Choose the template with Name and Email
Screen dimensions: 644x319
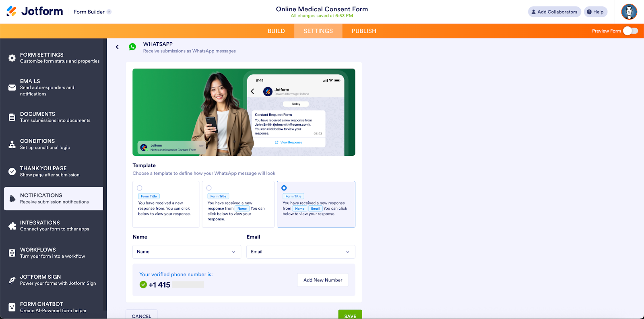(x=284, y=188)
